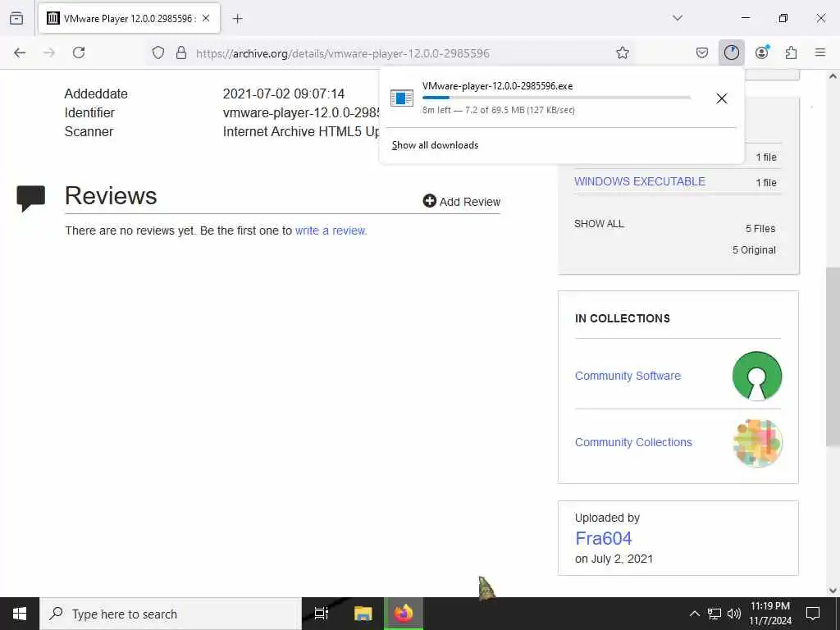
Task: Open Task View on taskbar
Action: coord(322,614)
